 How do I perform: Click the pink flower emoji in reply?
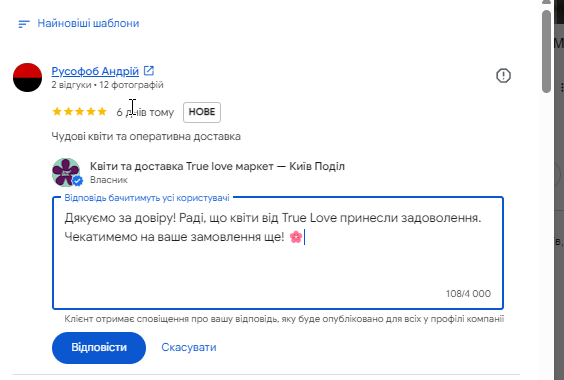[296, 237]
